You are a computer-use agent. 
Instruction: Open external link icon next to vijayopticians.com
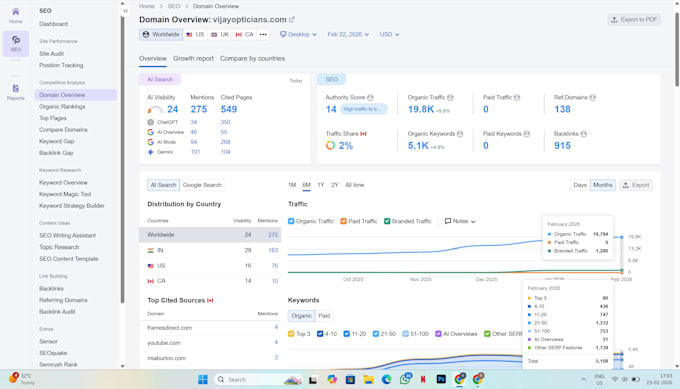[x=292, y=20]
